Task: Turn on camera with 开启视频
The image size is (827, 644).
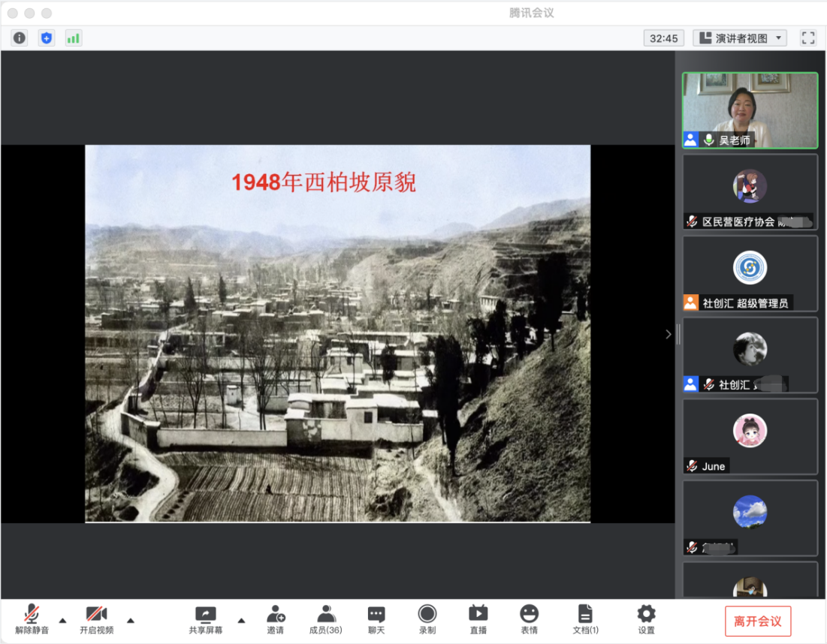Action: tap(96, 619)
